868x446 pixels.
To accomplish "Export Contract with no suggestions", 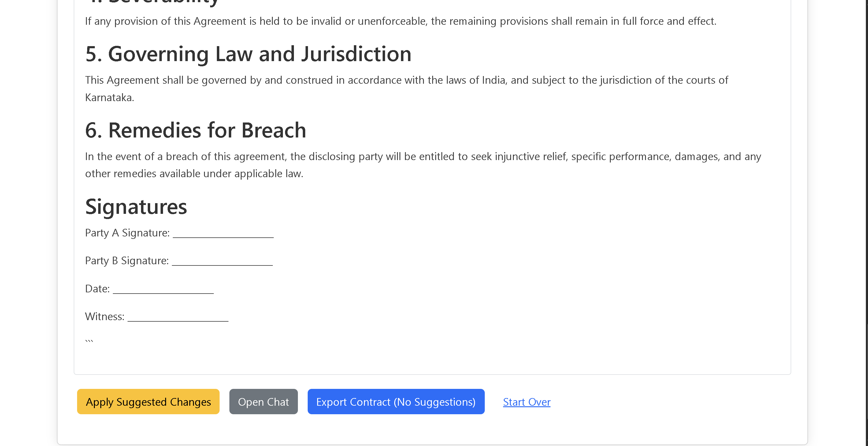I will point(396,402).
